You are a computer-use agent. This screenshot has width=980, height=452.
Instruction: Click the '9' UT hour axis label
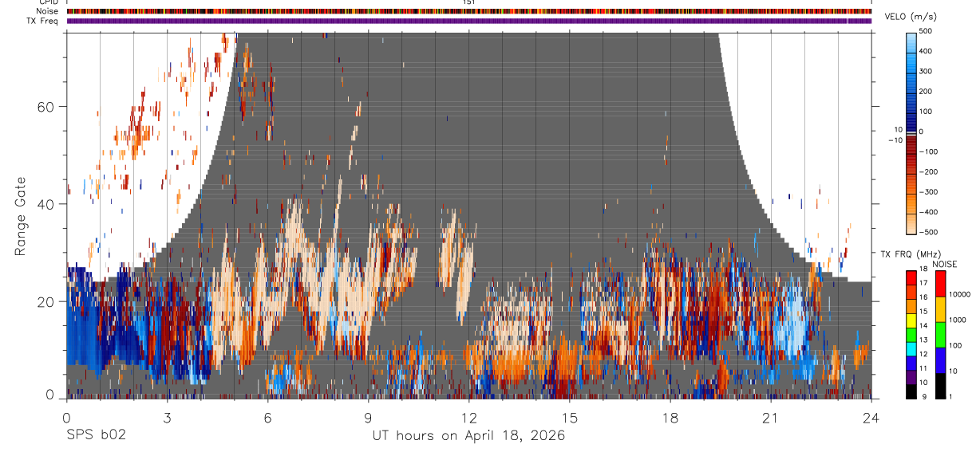tap(368, 417)
